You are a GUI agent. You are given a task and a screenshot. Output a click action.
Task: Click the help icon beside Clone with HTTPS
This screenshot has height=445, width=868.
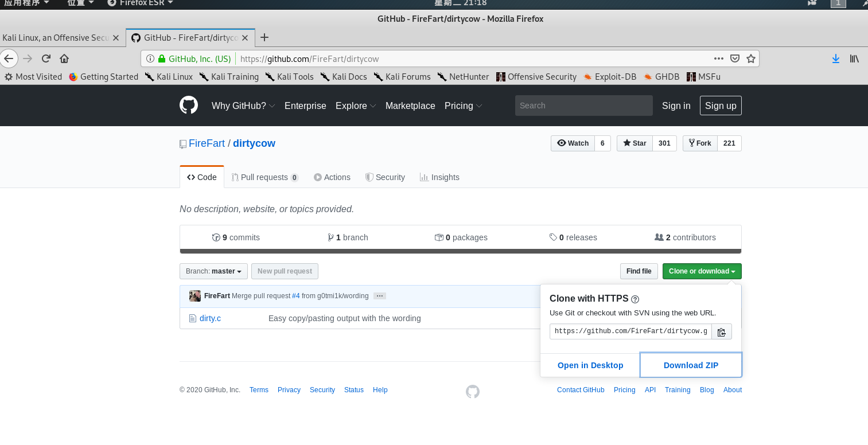635,299
